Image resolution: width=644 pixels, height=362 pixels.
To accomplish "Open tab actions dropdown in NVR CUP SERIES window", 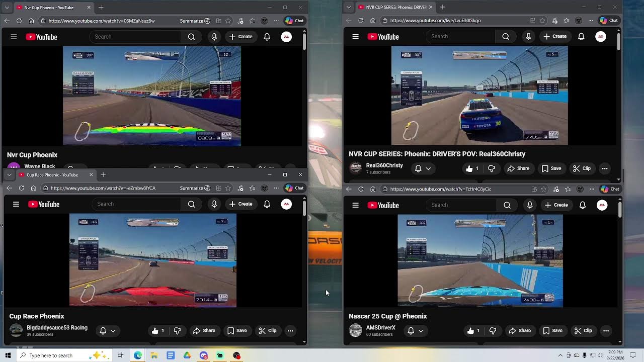I will [x=348, y=7].
